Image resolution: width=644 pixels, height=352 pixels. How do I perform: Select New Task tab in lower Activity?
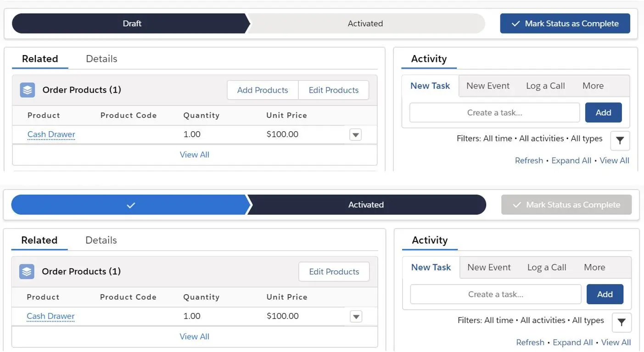click(431, 267)
